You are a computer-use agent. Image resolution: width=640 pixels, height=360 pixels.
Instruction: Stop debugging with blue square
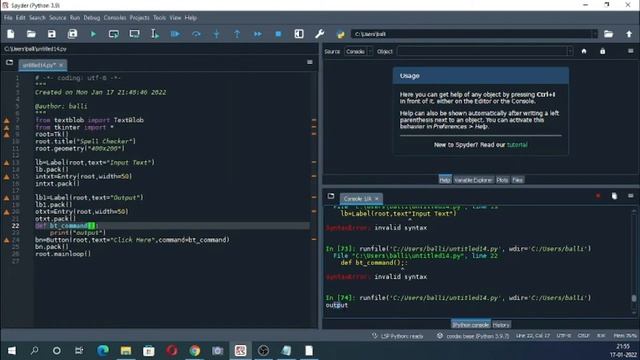278,34
